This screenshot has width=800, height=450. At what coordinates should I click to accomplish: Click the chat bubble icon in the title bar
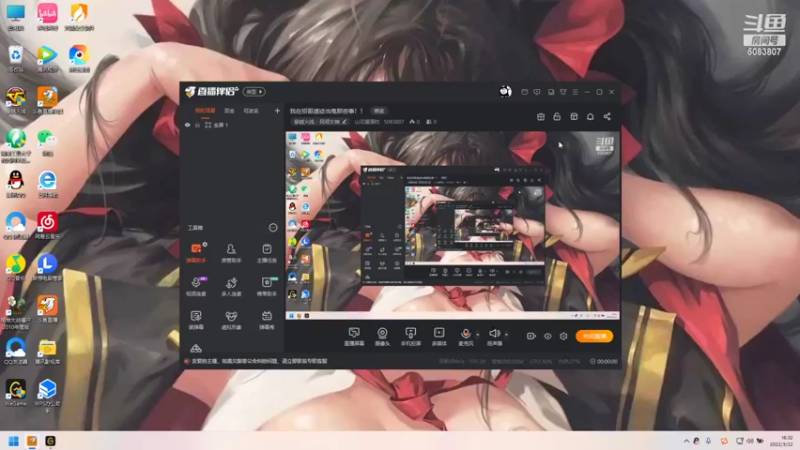tap(537, 92)
